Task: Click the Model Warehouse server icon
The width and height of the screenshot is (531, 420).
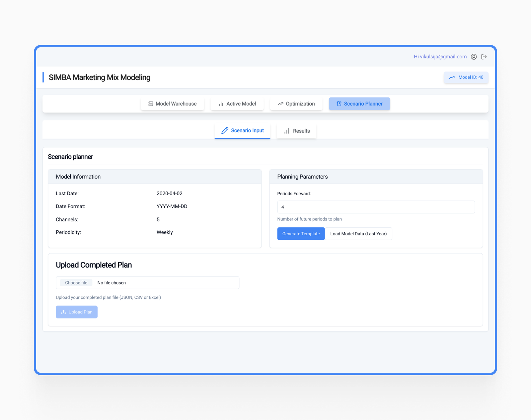Action: [x=151, y=104]
